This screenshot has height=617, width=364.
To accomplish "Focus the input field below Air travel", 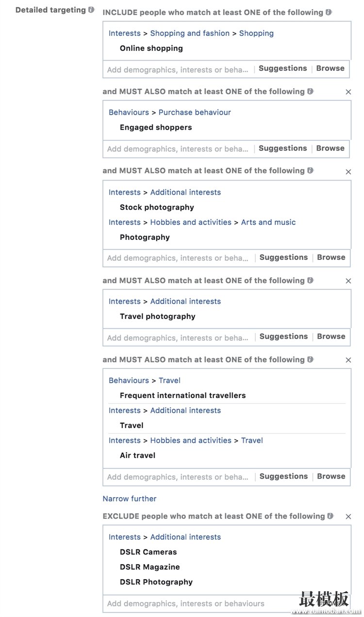I will [179, 477].
